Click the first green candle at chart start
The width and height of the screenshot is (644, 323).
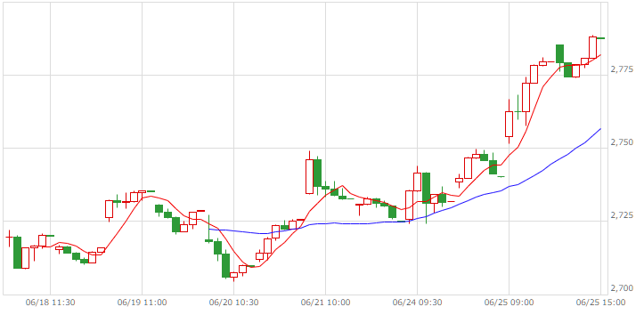[17, 253]
